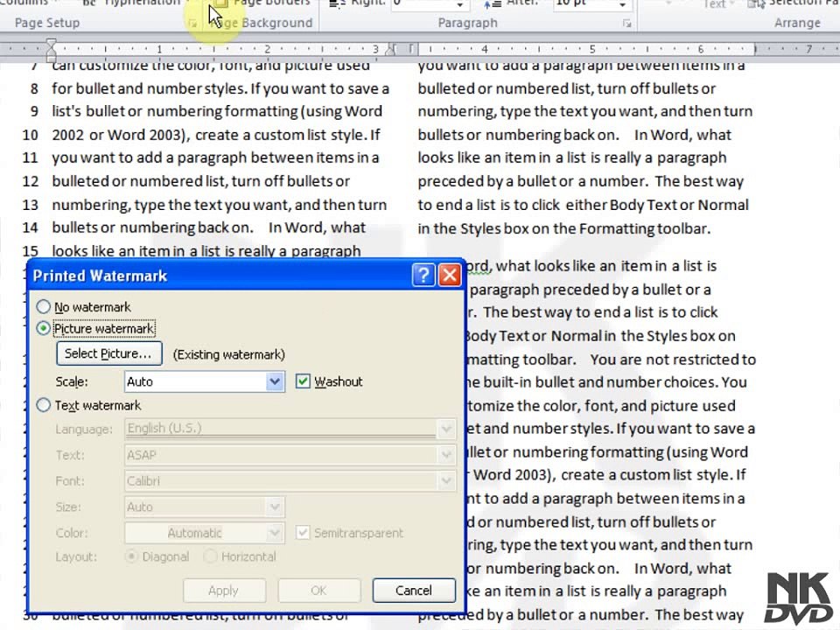Image resolution: width=840 pixels, height=630 pixels.
Task: Cancel the Printed Watermark dialog
Action: click(414, 591)
